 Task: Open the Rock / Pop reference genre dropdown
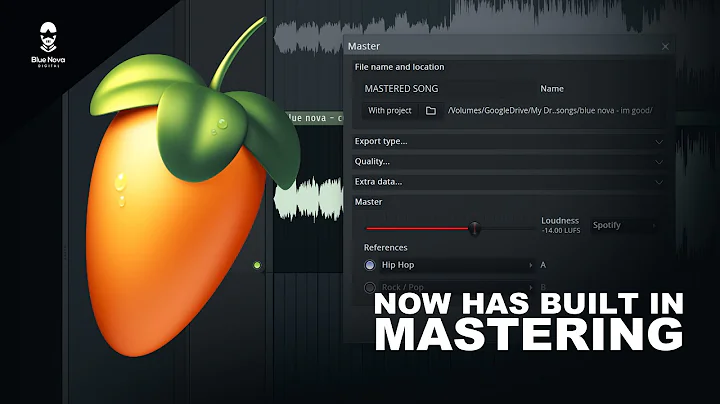457,287
